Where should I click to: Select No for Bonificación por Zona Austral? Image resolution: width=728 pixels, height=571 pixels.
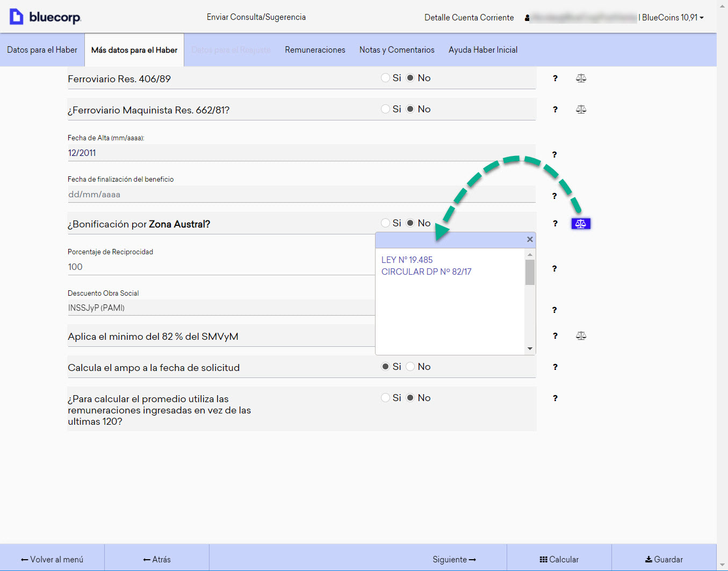410,223
